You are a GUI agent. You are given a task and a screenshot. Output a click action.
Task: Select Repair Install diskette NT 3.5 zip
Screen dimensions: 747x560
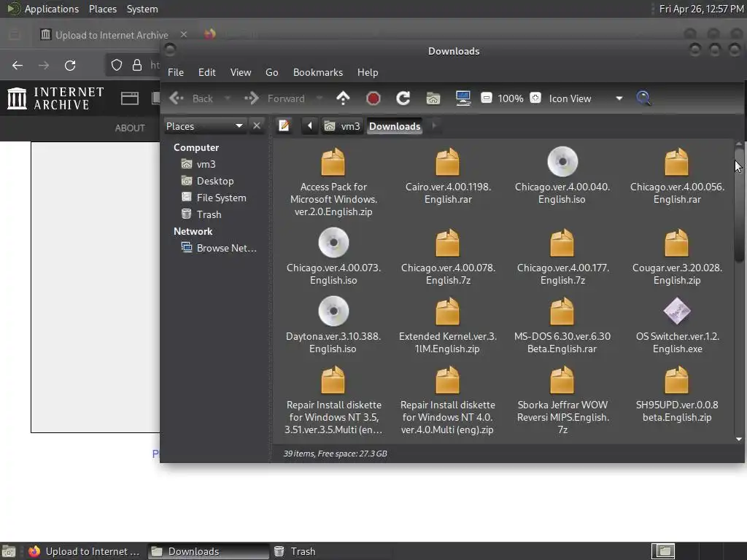point(333,380)
